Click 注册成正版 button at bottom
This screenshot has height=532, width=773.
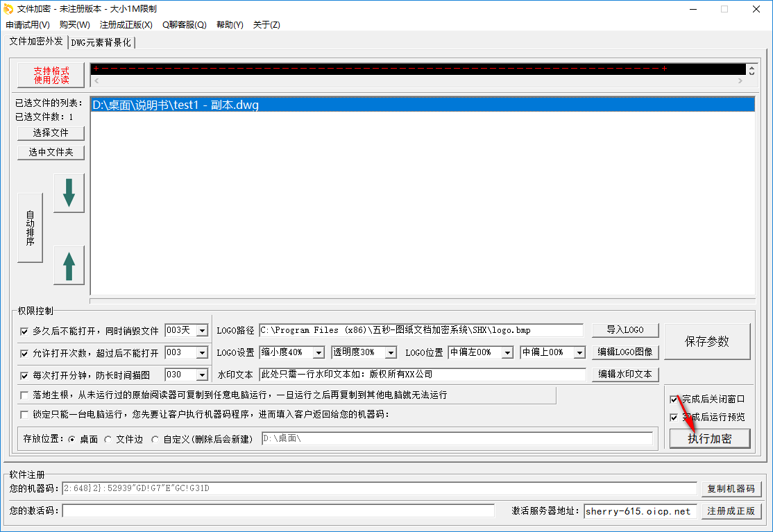coord(731,511)
